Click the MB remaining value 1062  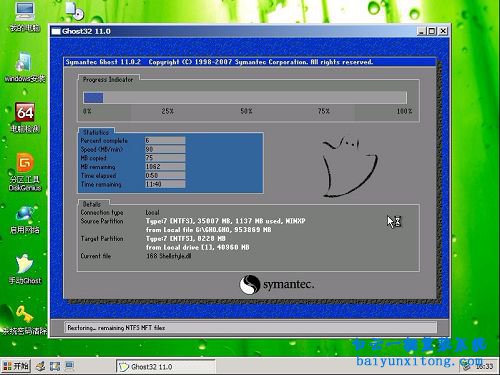tap(165, 166)
